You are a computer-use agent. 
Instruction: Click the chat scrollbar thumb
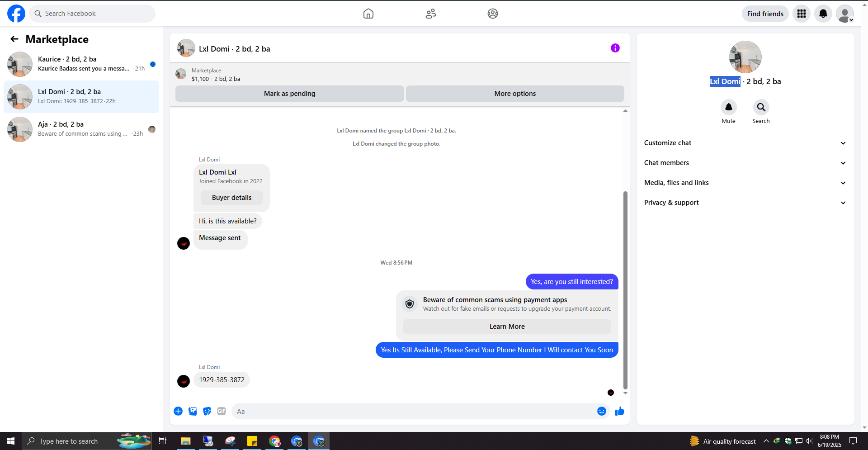[x=625, y=290]
